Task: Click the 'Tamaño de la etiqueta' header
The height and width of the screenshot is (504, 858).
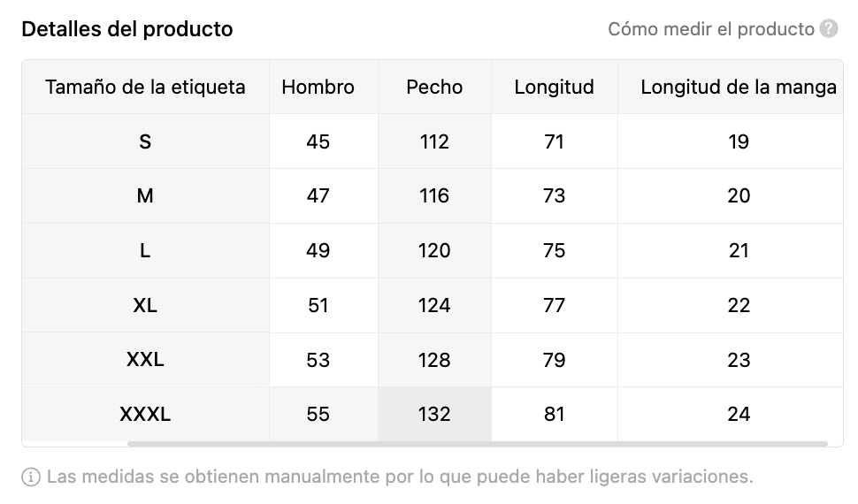Action: 145,87
